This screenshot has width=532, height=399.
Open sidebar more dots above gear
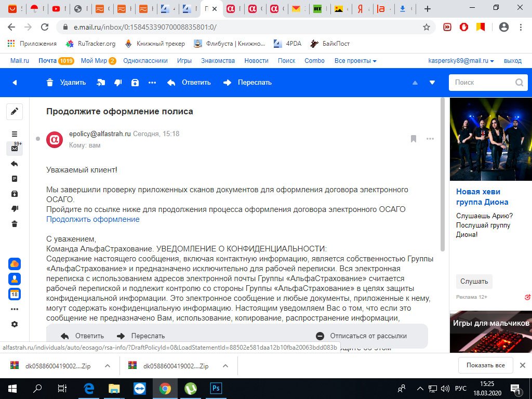[15, 309]
